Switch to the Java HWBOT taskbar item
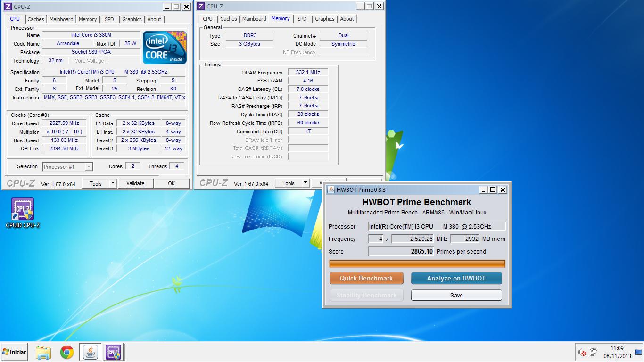 pyautogui.click(x=90, y=352)
